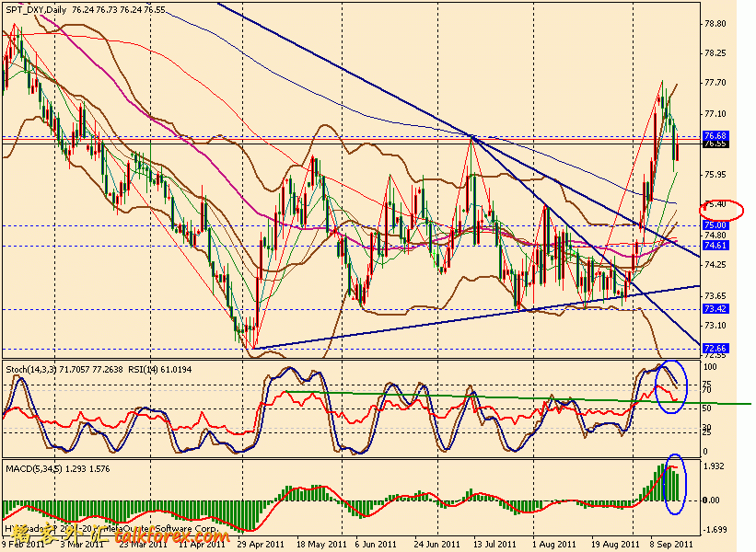Select the -1.699 MACD axis value

pos(715,530)
